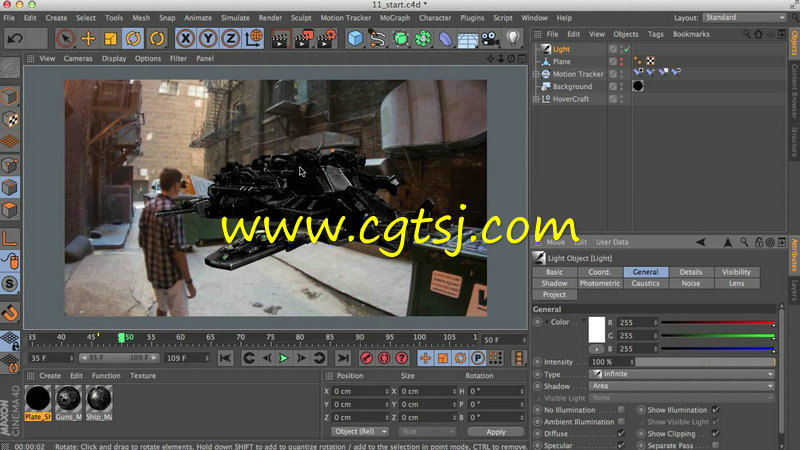This screenshot has width=800, height=450.
Task: Add a Light object from toolbar
Action: click(513, 38)
